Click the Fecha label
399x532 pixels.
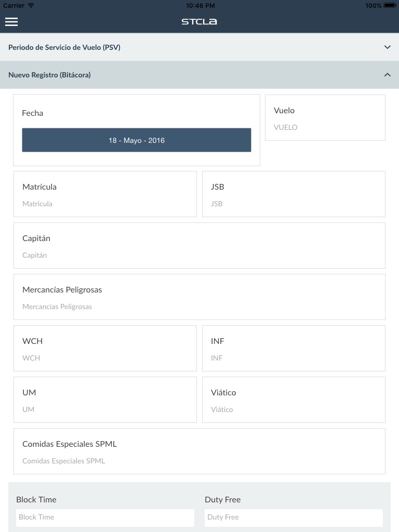(33, 113)
